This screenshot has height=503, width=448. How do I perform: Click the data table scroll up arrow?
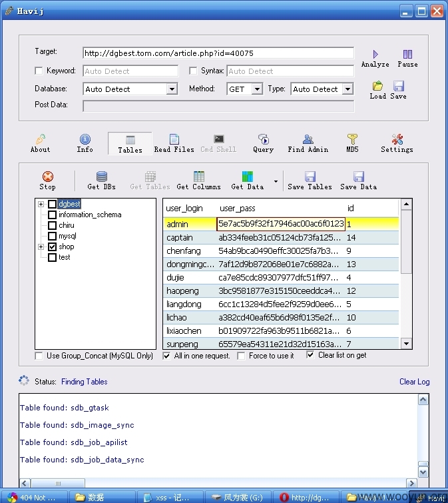tap(406, 205)
